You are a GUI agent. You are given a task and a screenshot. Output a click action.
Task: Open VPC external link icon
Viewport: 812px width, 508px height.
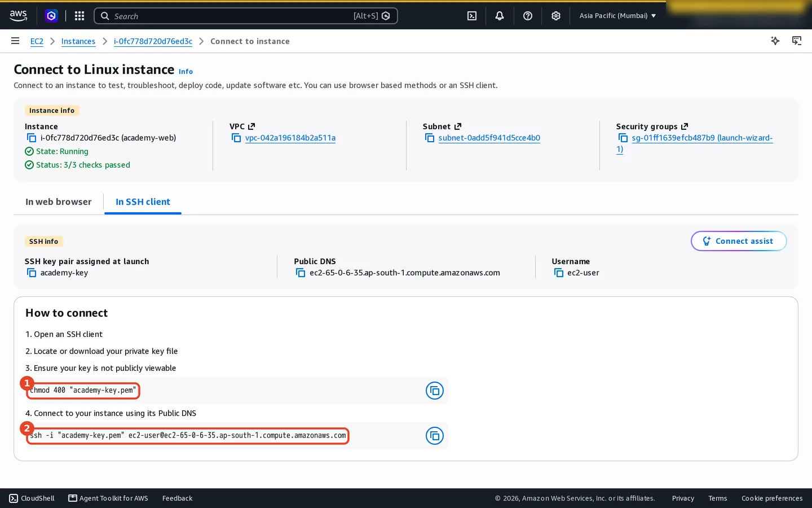click(x=251, y=126)
